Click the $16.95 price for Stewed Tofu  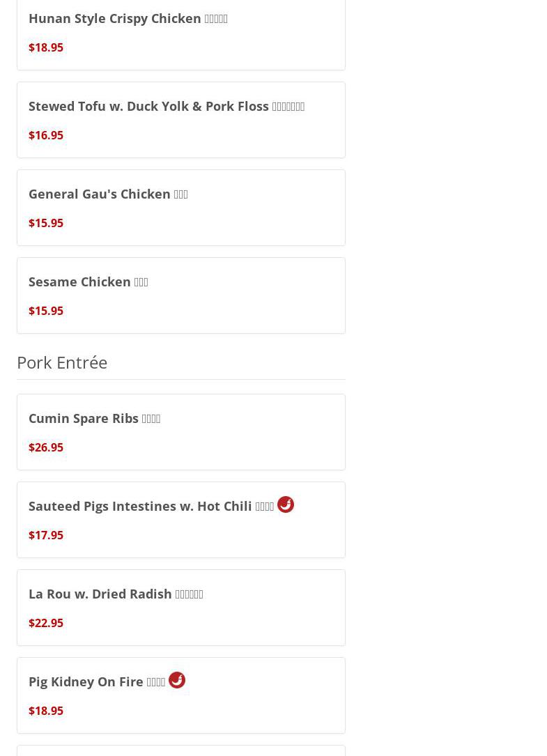[46, 135]
